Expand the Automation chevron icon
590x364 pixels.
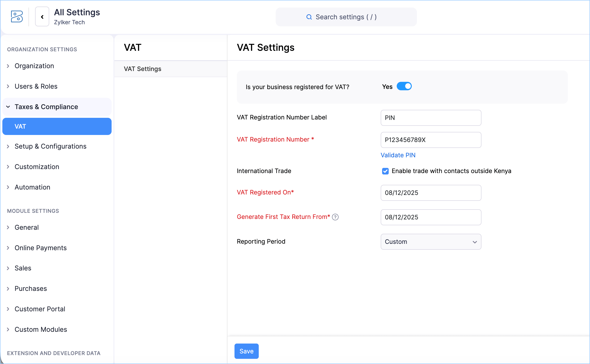[8, 187]
